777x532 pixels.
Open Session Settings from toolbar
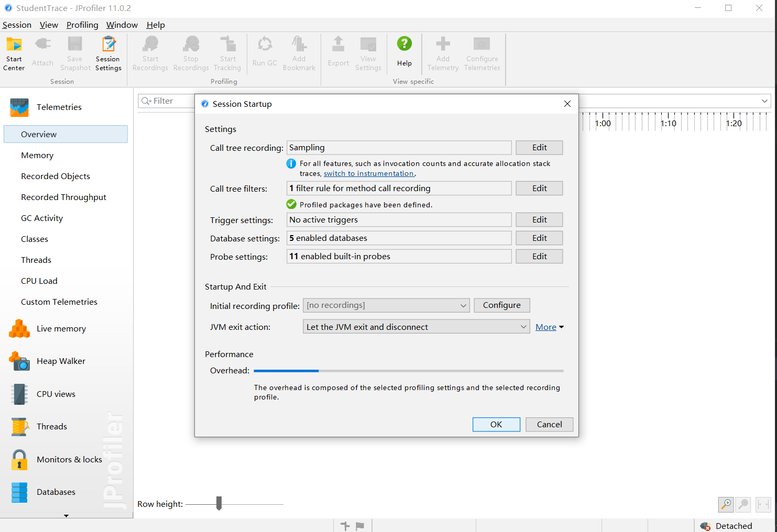(108, 53)
